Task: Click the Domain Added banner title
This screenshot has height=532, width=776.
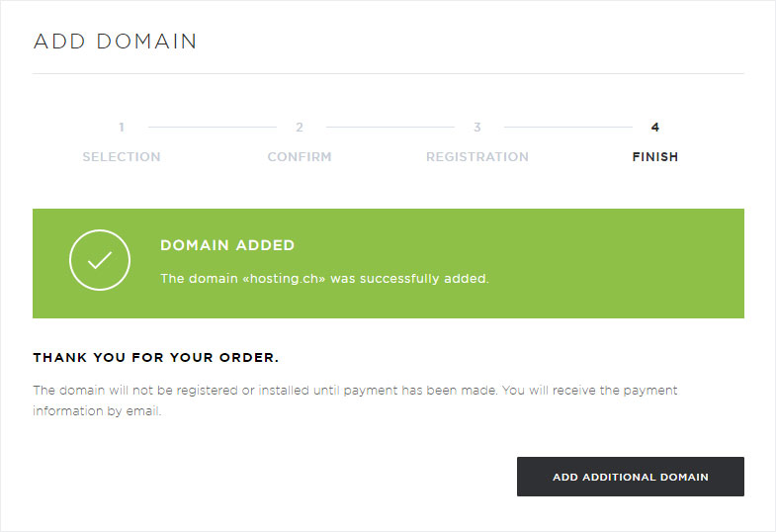Action: point(227,245)
